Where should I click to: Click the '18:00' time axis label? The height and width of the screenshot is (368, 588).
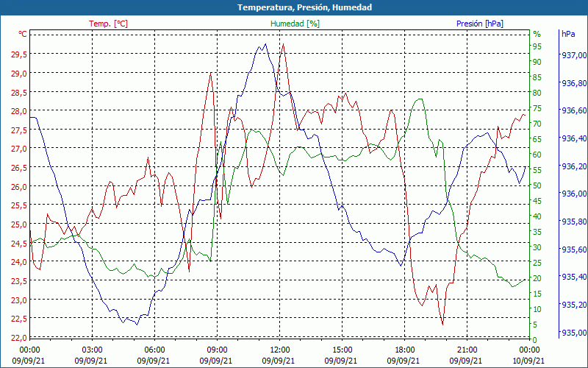coord(404,350)
